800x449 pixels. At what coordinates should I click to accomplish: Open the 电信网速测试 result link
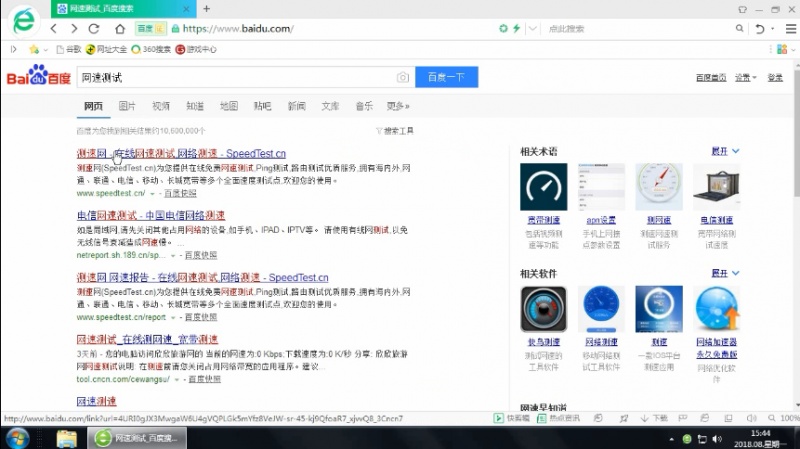click(x=151, y=215)
